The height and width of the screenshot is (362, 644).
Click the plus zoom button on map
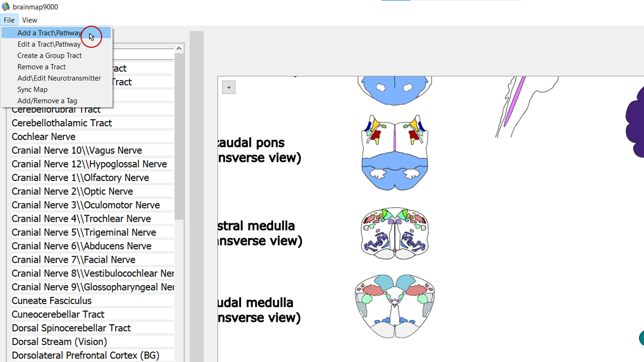pyautogui.click(x=228, y=87)
